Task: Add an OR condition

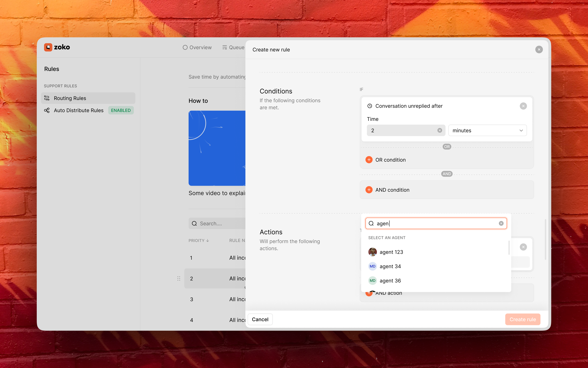Action: 386,160
